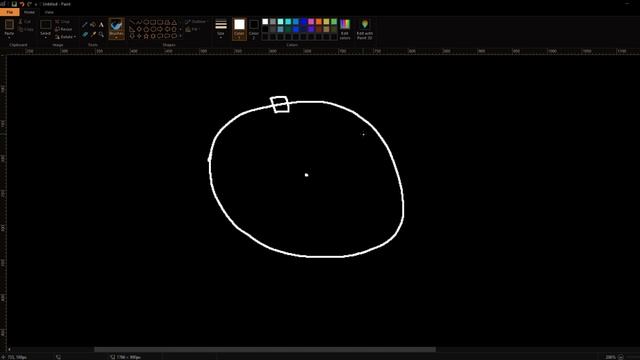Image resolution: width=640 pixels, height=360 pixels.
Task: Select the Pencil tool
Action: click(85, 25)
